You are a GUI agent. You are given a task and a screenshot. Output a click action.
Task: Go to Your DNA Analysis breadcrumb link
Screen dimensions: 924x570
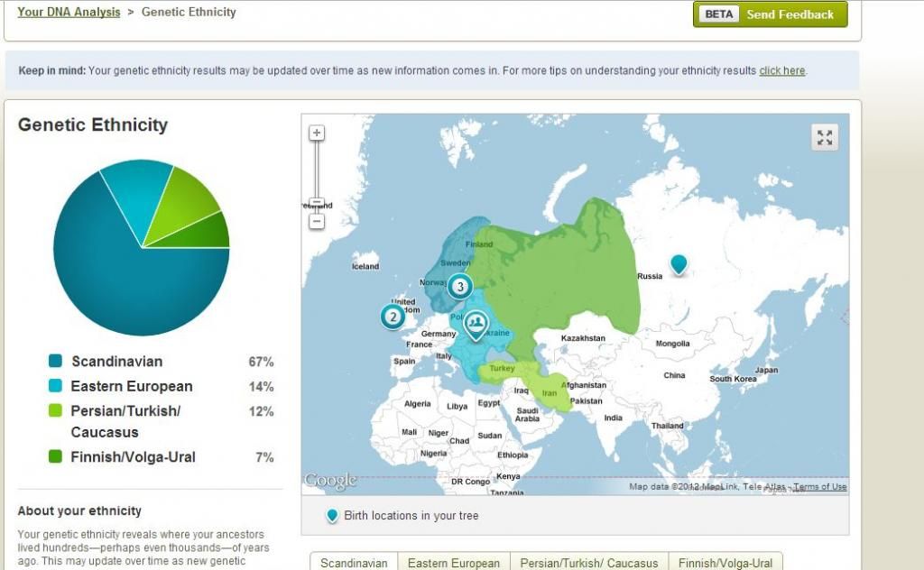pyautogui.click(x=69, y=13)
